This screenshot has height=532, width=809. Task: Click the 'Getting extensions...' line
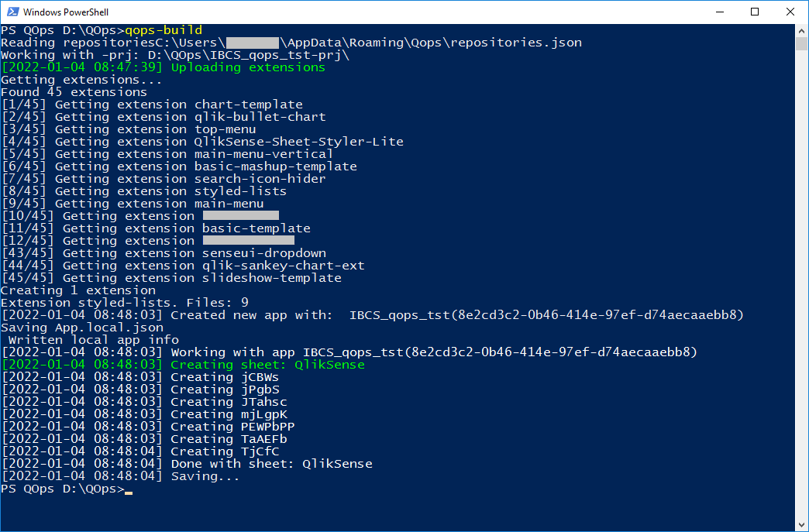(x=81, y=80)
